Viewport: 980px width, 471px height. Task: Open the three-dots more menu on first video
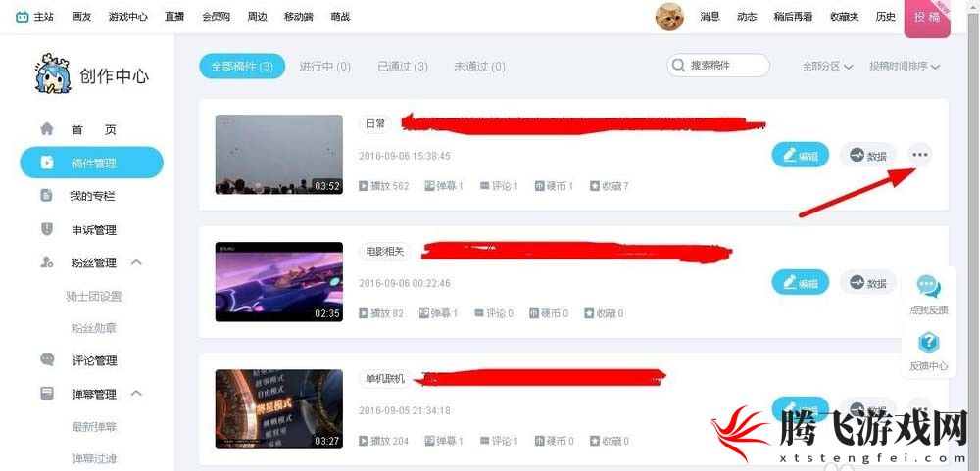click(x=919, y=155)
